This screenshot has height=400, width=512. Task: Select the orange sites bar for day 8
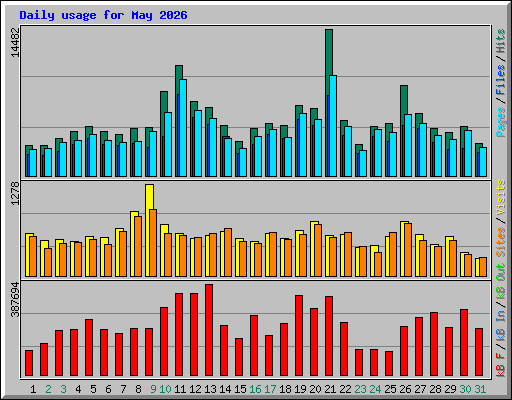(x=138, y=246)
